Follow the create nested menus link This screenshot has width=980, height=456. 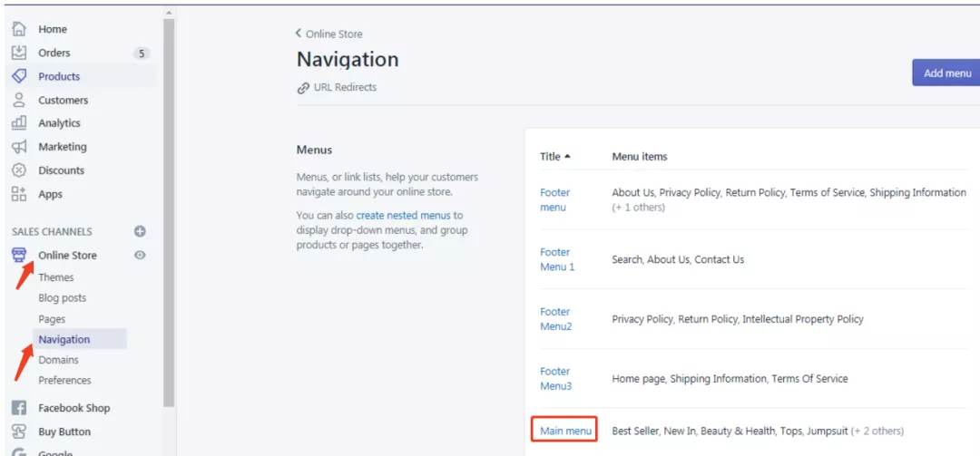point(403,216)
